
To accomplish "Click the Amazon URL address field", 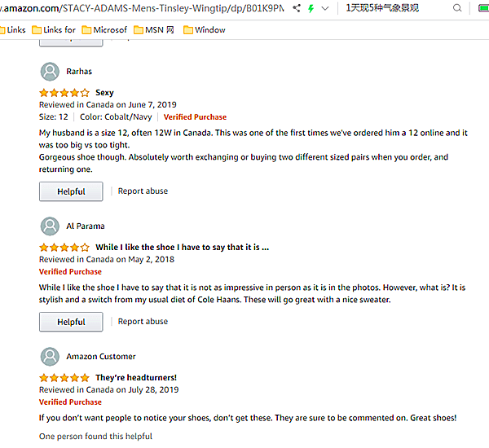I will pos(147,8).
